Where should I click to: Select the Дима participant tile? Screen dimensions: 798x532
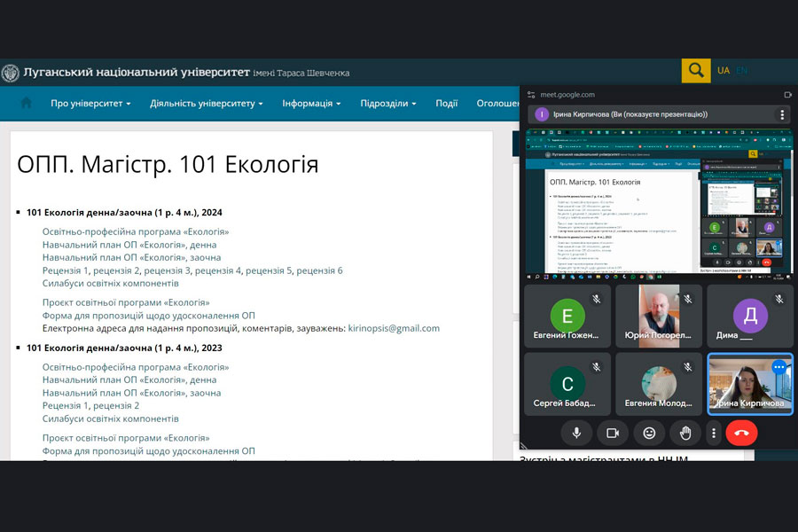pyautogui.click(x=750, y=317)
